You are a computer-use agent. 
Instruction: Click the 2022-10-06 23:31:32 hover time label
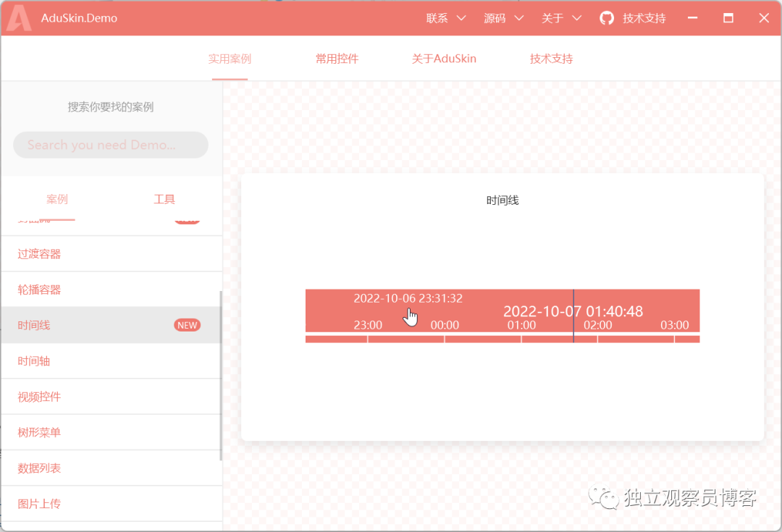pos(408,298)
